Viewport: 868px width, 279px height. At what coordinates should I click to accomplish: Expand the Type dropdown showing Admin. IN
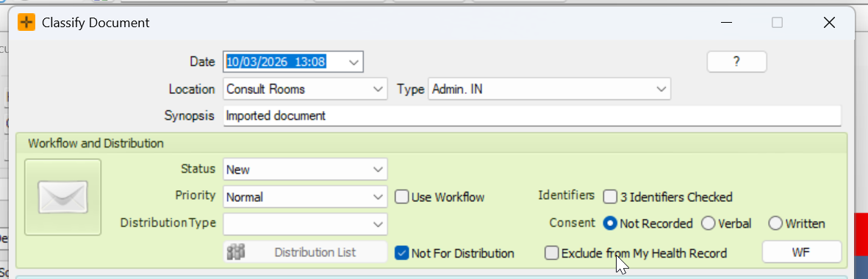tap(661, 89)
